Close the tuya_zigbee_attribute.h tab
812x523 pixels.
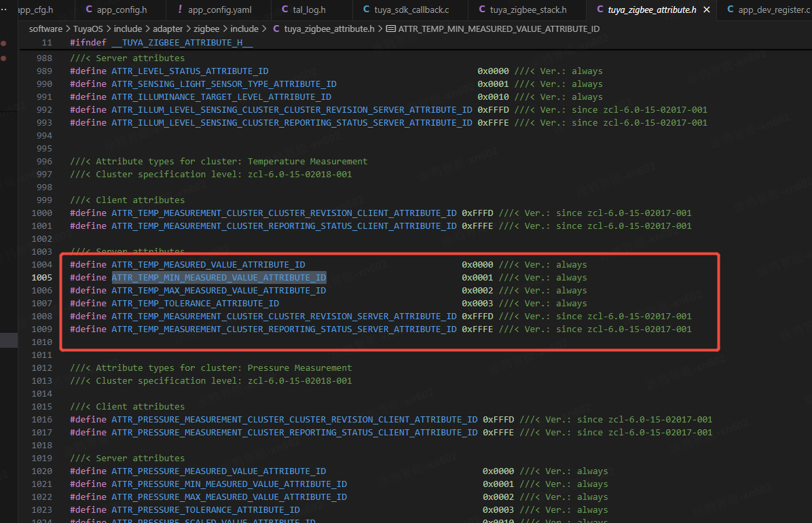click(x=707, y=10)
